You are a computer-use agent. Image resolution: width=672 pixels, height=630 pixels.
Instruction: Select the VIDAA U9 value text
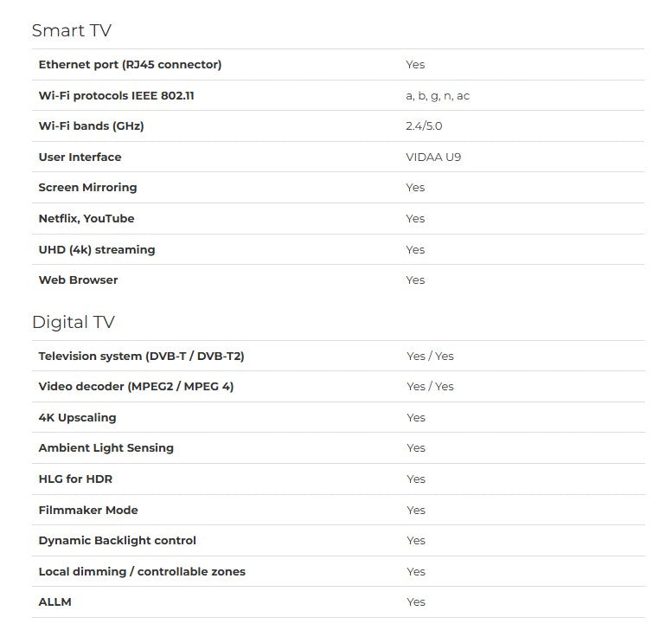click(x=433, y=157)
